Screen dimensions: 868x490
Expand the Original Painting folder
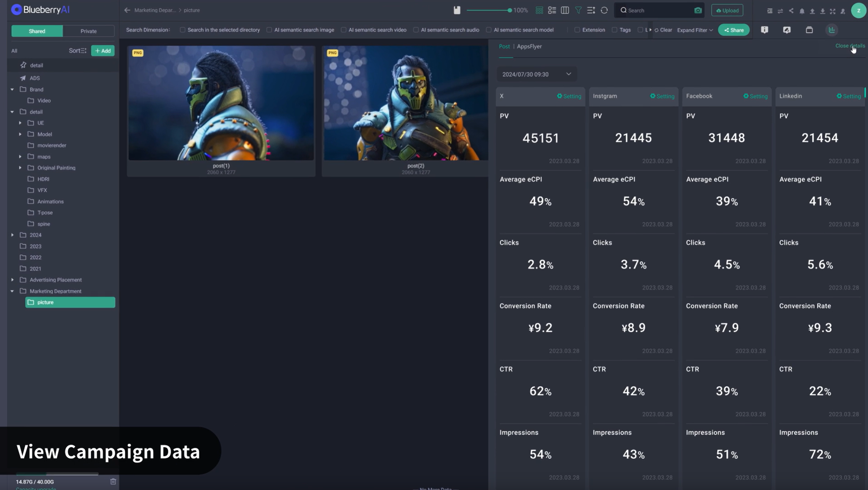coord(20,168)
